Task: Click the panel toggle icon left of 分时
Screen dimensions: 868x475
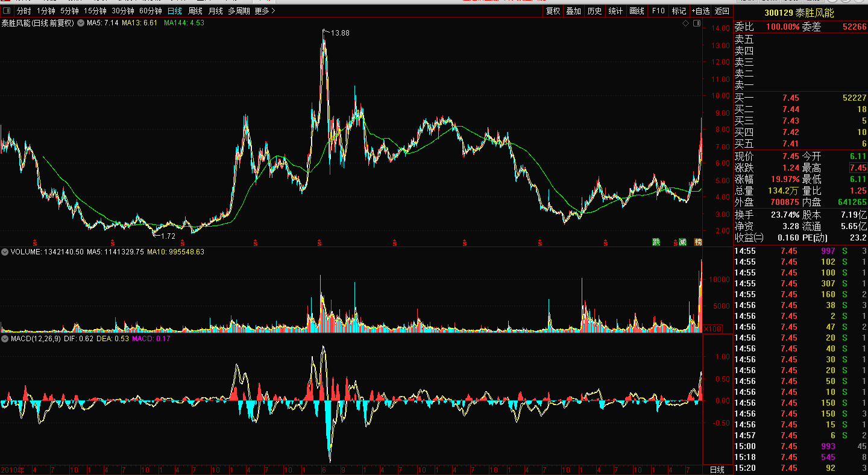Action: pyautogui.click(x=7, y=11)
